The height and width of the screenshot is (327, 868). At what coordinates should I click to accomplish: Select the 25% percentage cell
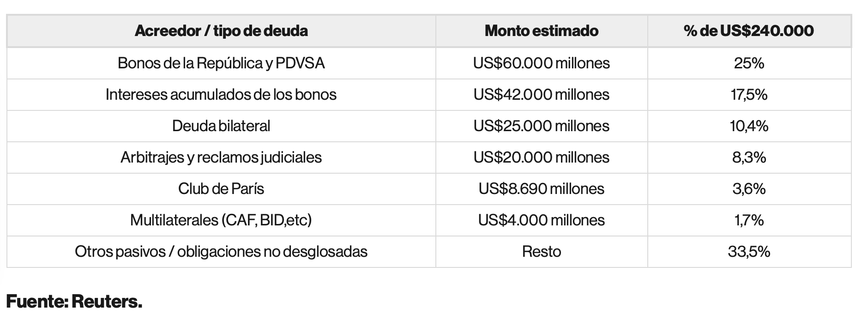point(749,63)
